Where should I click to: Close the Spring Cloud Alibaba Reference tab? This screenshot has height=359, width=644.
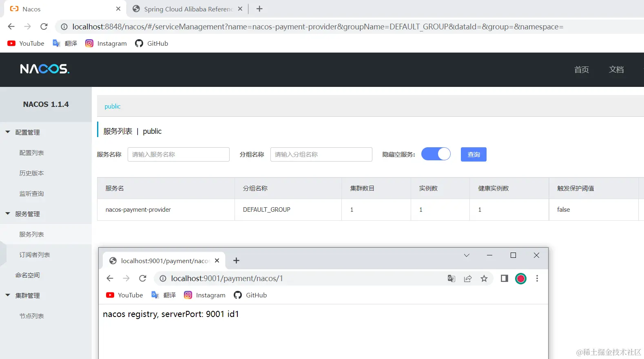click(x=240, y=9)
